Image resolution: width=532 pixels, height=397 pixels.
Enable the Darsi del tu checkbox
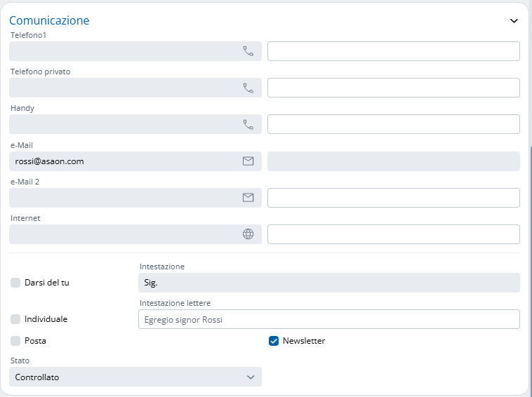point(15,283)
